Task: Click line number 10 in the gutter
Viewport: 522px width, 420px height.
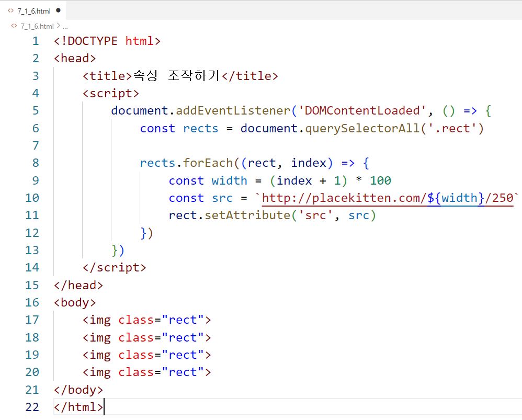Action: coord(32,198)
